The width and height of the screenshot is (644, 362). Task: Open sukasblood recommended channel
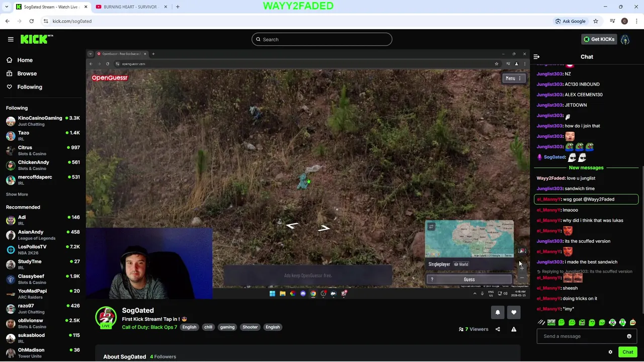[43, 338]
